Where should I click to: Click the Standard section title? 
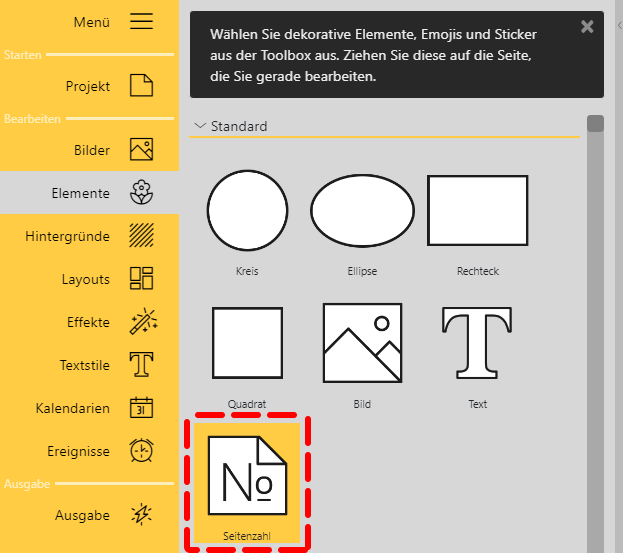(x=239, y=126)
